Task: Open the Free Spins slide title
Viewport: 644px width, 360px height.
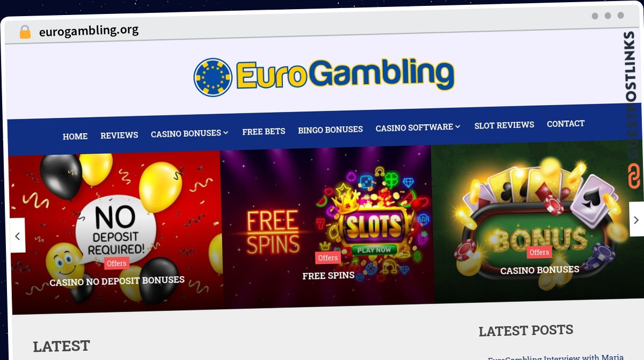Action: click(328, 276)
